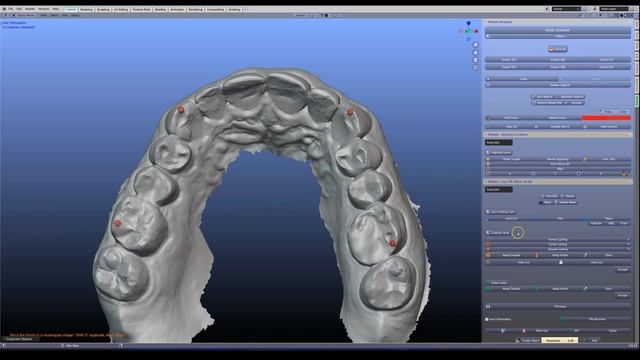Toggle the Cutting Tools option
The width and height of the screenshot is (640, 360).
coord(498,233)
